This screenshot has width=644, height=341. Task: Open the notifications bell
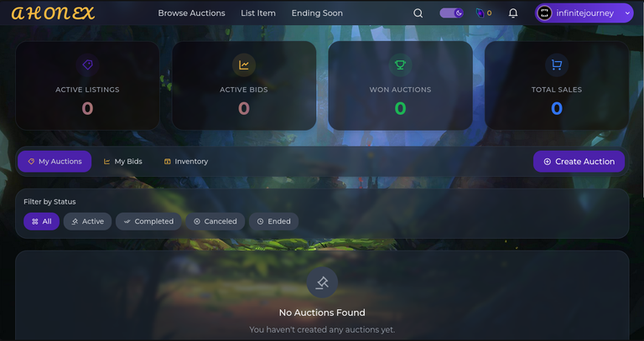[513, 13]
